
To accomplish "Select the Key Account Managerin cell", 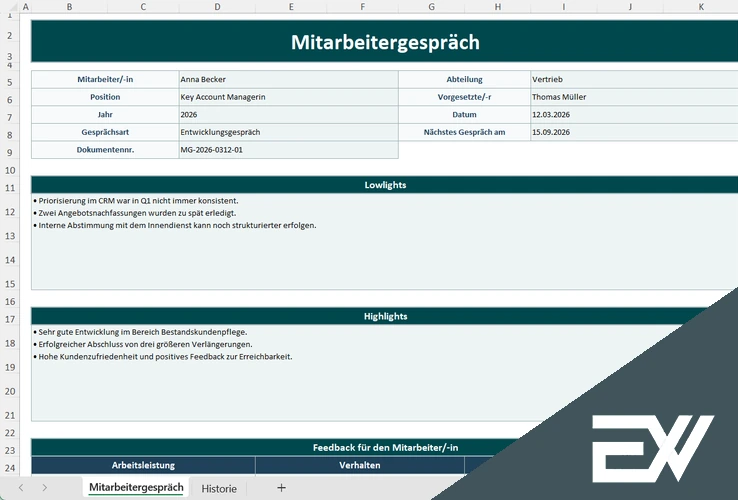I will click(289, 97).
